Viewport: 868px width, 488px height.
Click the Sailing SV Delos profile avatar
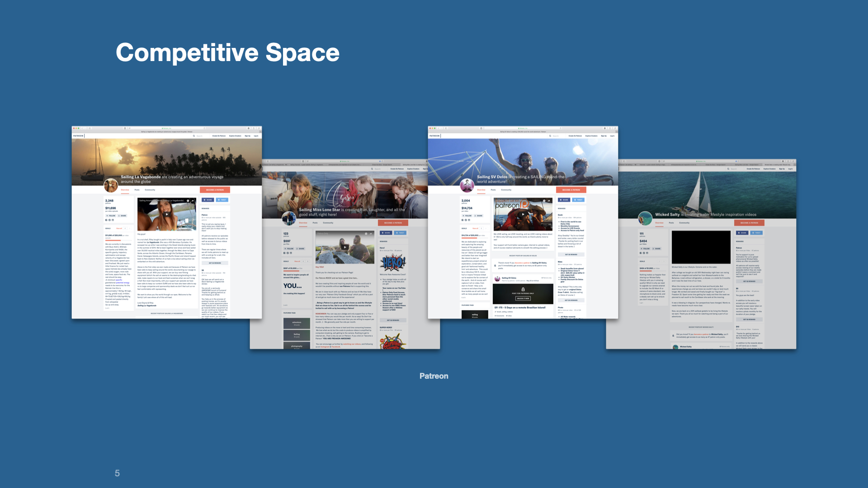coord(467,185)
